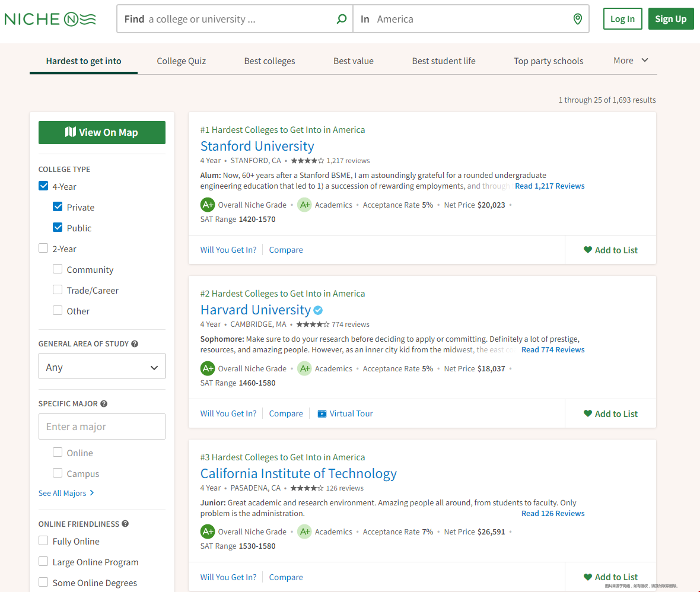700x592 pixels.
Task: Open the Stanford University link
Action: [257, 146]
